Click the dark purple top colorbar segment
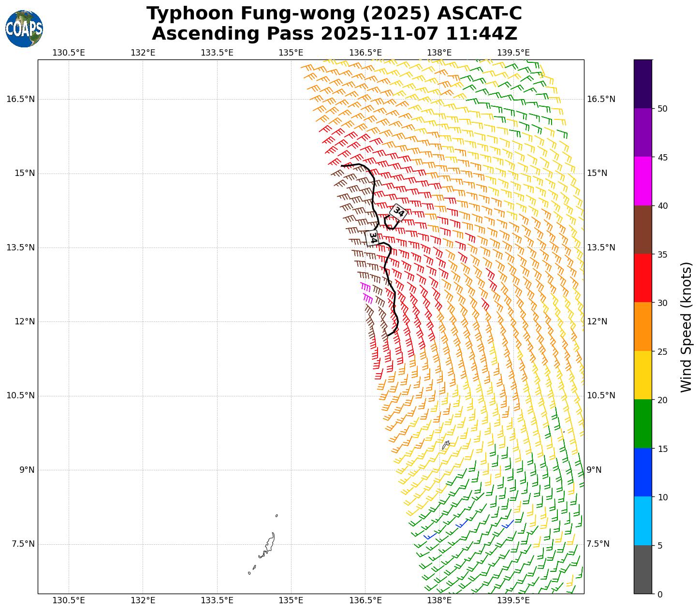This screenshot has width=700, height=611. pos(642,84)
